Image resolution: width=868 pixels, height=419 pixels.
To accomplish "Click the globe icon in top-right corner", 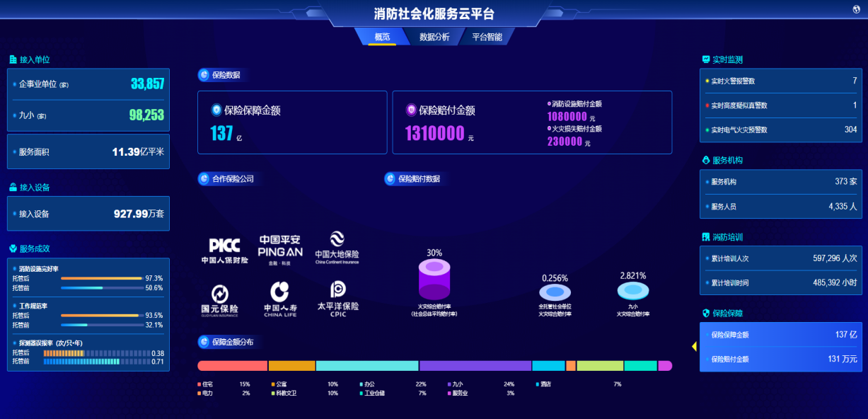I will point(857,9).
